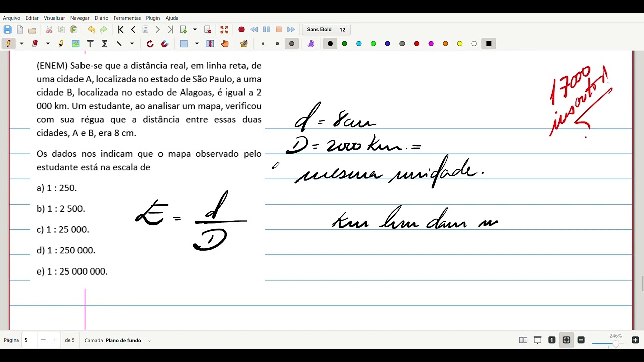
Task: Expand insert page dropdown arrow
Action: [195, 30]
